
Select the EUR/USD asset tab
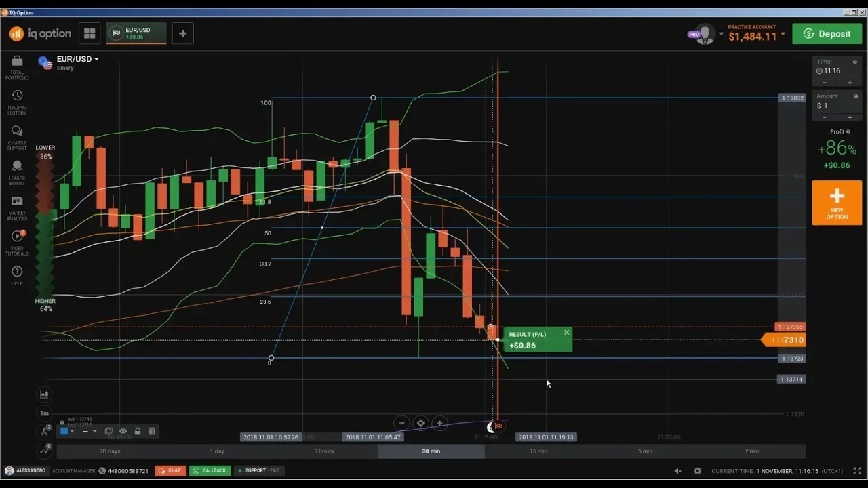[136, 33]
